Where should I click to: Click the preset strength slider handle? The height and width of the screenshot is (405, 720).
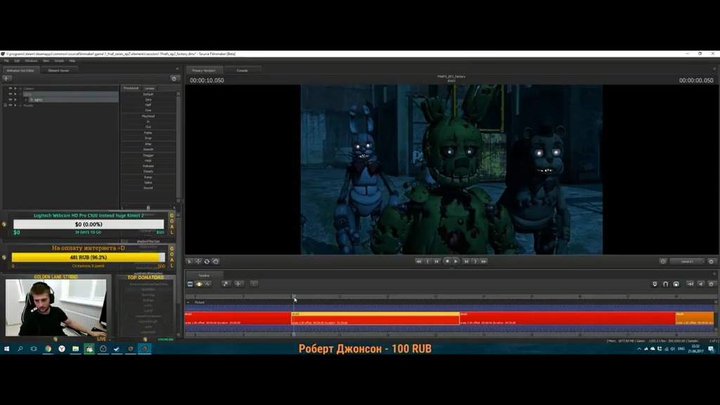pyautogui.click(x=148, y=208)
